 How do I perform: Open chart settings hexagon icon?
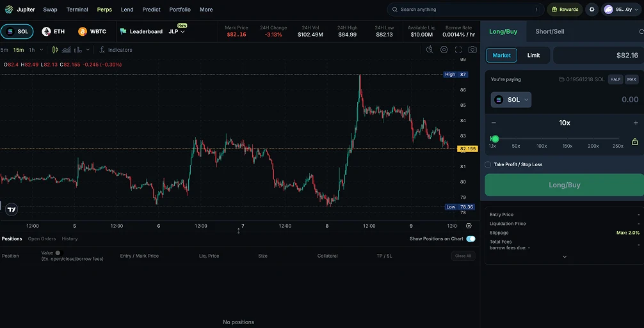(x=444, y=50)
